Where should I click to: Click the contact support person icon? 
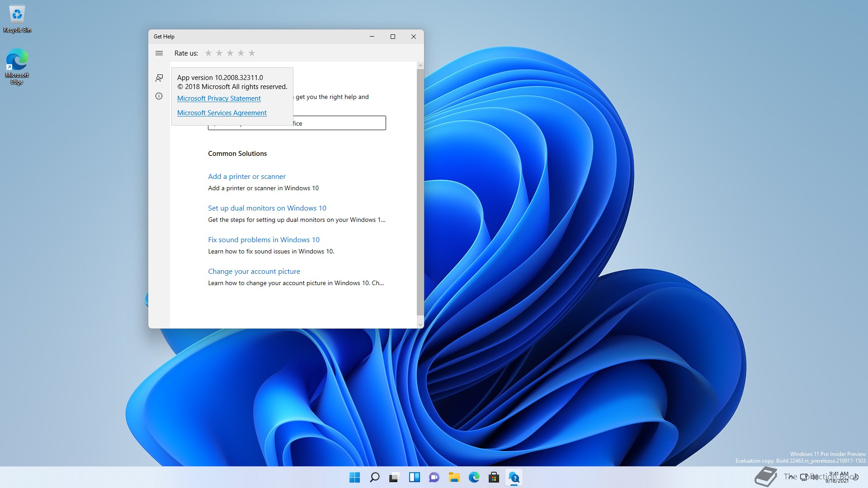tap(159, 78)
